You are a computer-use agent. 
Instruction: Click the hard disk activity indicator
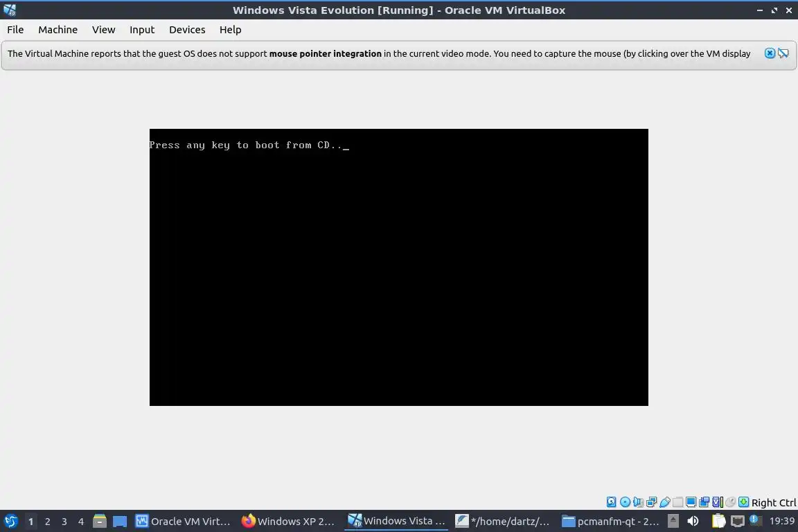(611, 502)
